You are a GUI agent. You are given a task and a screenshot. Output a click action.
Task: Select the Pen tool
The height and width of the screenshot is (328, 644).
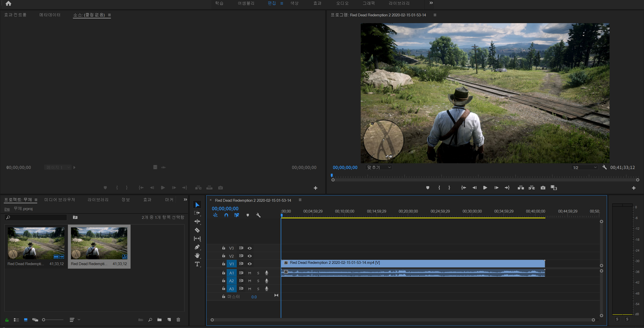click(x=197, y=247)
